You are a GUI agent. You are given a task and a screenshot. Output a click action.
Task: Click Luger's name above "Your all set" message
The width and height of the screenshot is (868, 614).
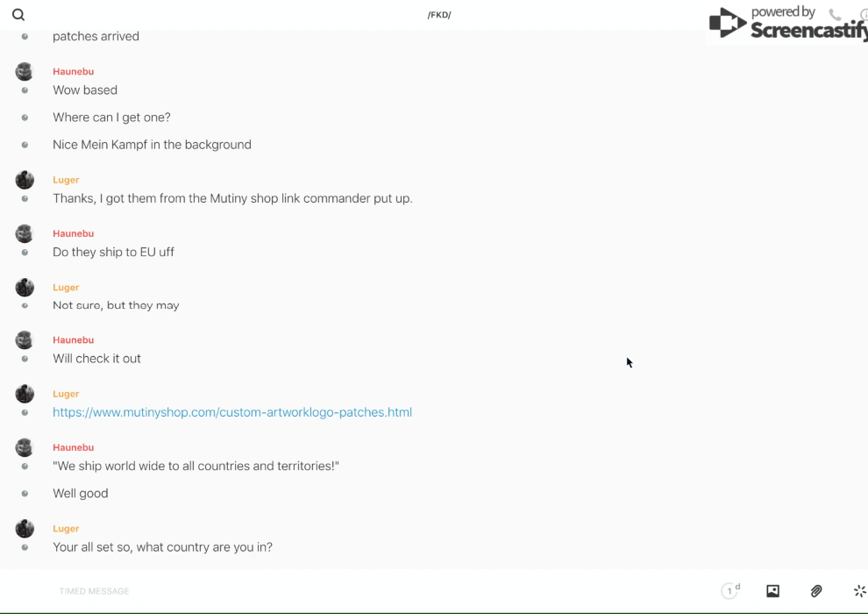tap(66, 529)
